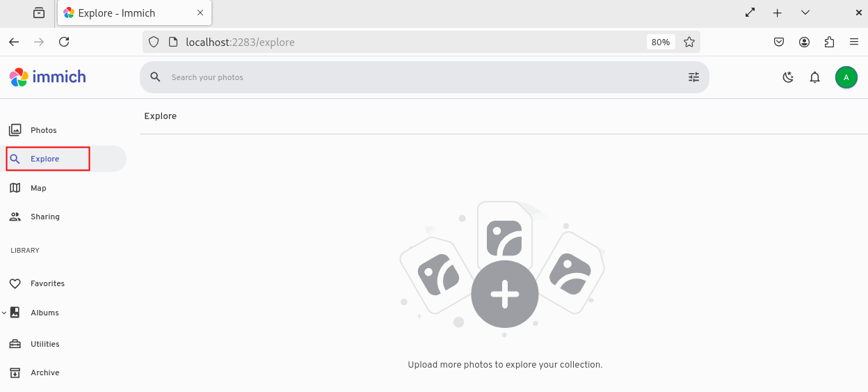This screenshot has width=868, height=392.
Task: Open the notifications bell
Action: click(x=815, y=77)
